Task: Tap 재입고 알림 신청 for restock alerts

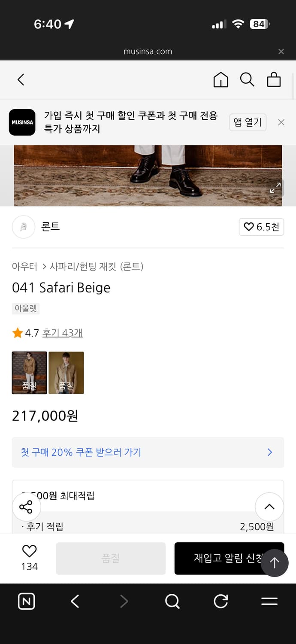Action: coord(229,558)
